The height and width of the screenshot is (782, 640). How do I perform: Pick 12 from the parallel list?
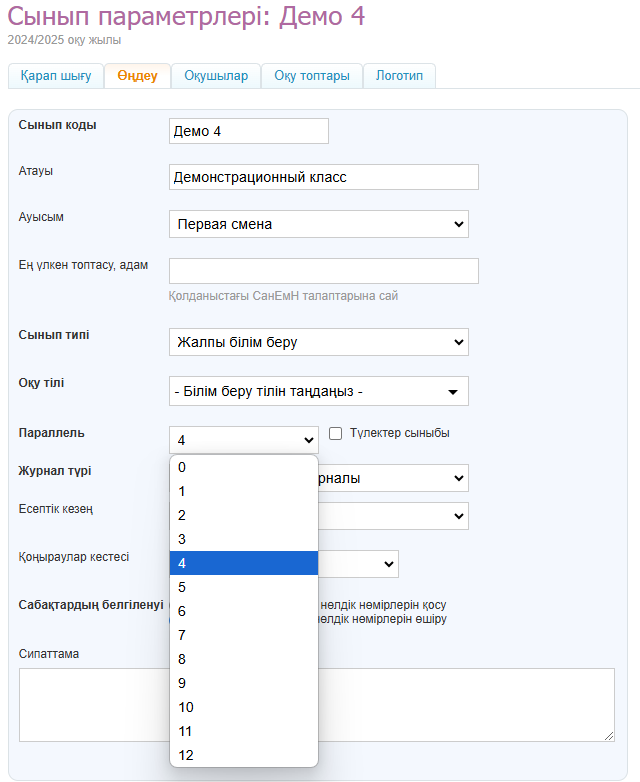tap(244, 755)
